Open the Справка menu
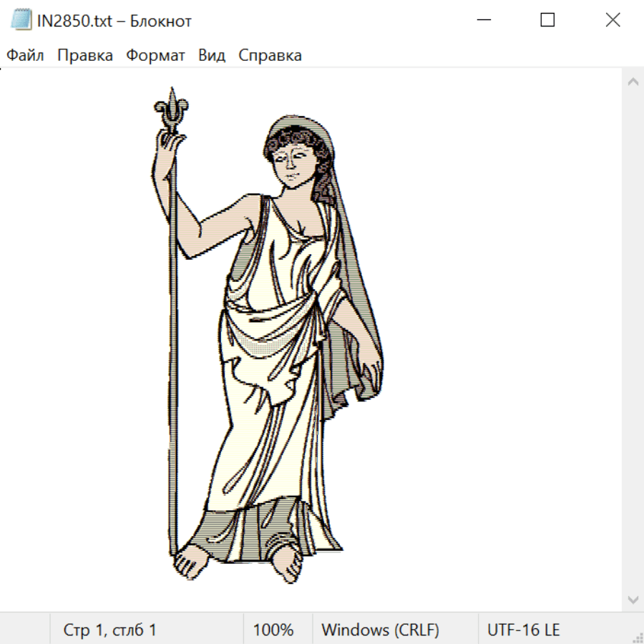The width and height of the screenshot is (644, 644). [270, 56]
